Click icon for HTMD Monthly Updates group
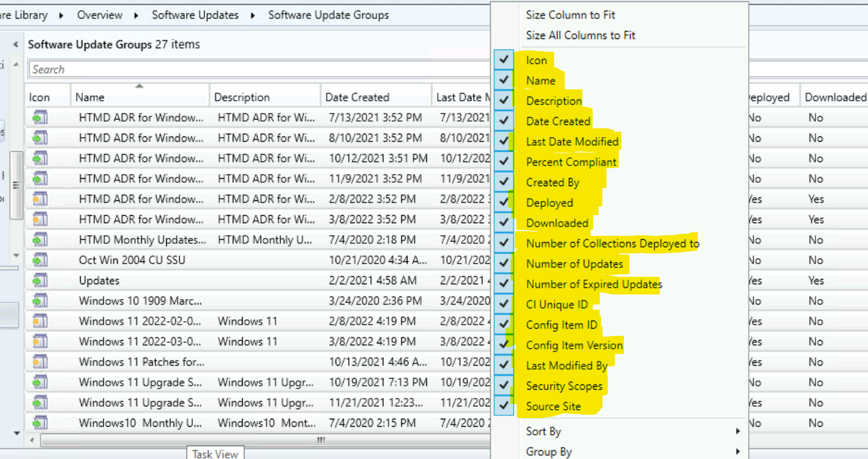This screenshot has width=868, height=459. (x=40, y=240)
